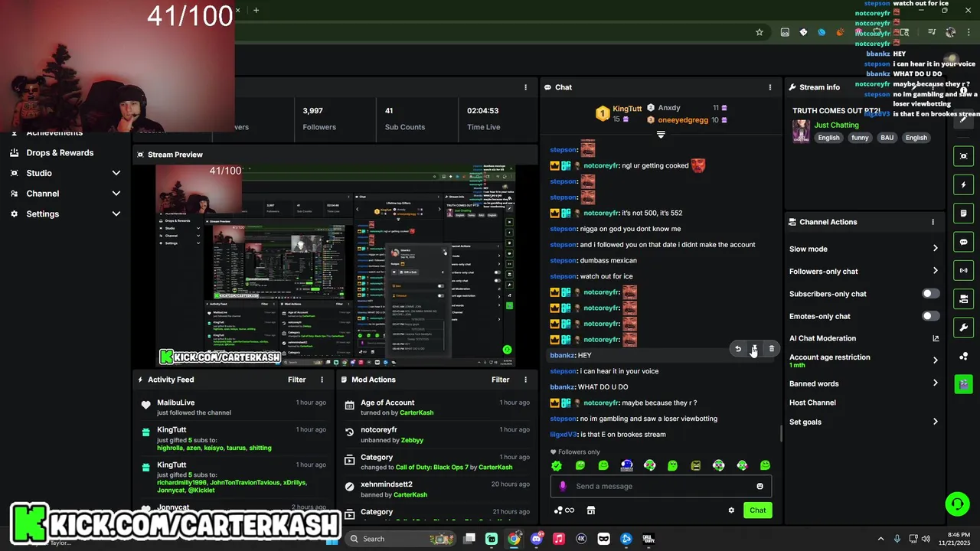Open the system tray volume icon
The width and height of the screenshot is (980, 551).
tap(926, 539)
